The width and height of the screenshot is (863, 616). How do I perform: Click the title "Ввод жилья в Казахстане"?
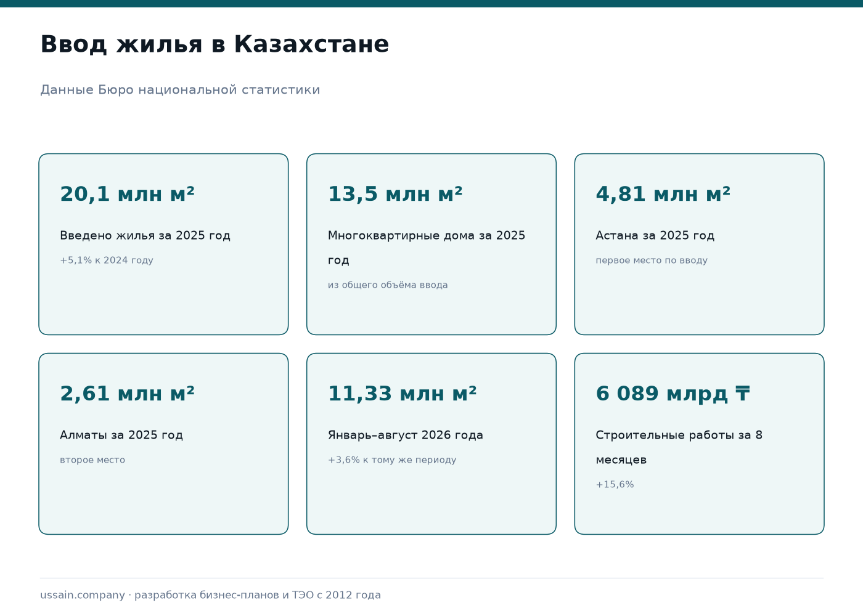215,44
